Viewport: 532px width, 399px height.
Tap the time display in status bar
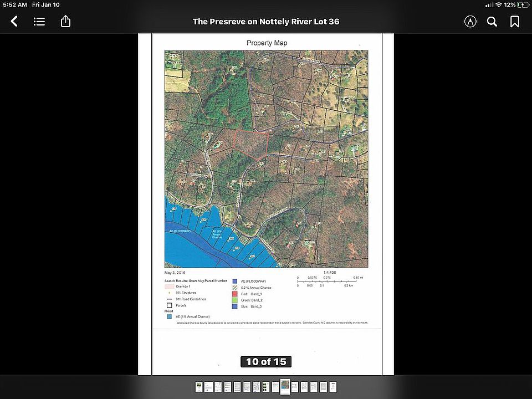15,5
